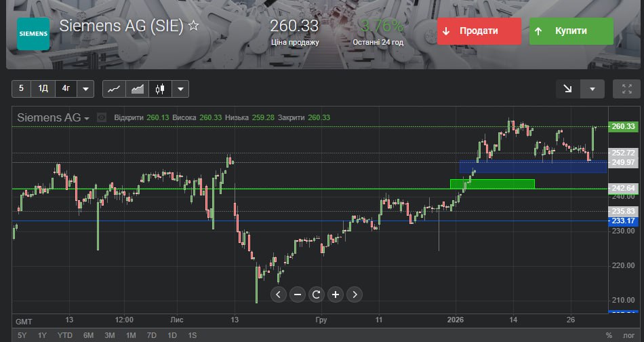Click the 252.72 price axis label
The image size is (644, 342).
click(623, 153)
